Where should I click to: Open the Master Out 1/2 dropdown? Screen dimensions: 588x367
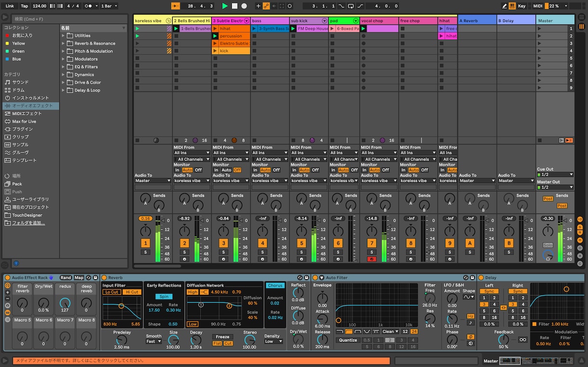coord(555,187)
